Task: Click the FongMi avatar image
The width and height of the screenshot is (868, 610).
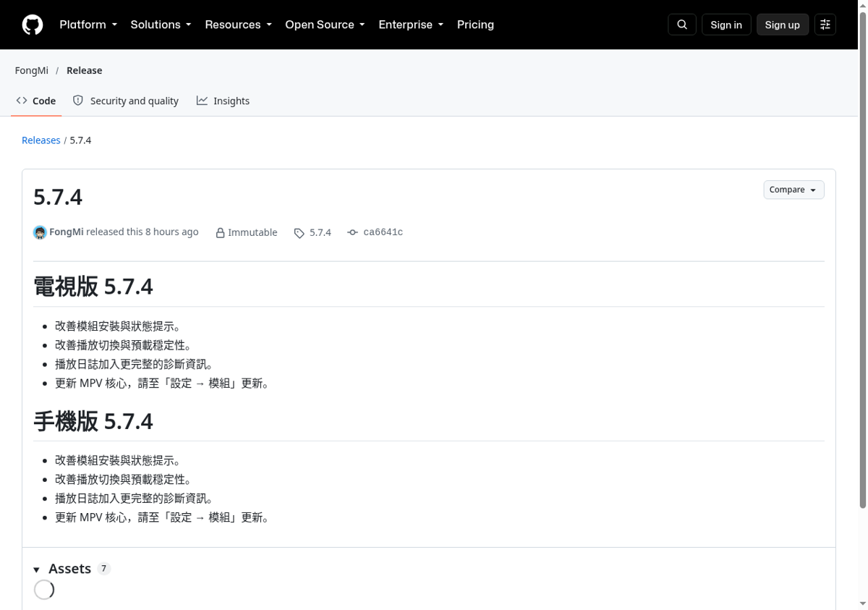Action: [40, 232]
